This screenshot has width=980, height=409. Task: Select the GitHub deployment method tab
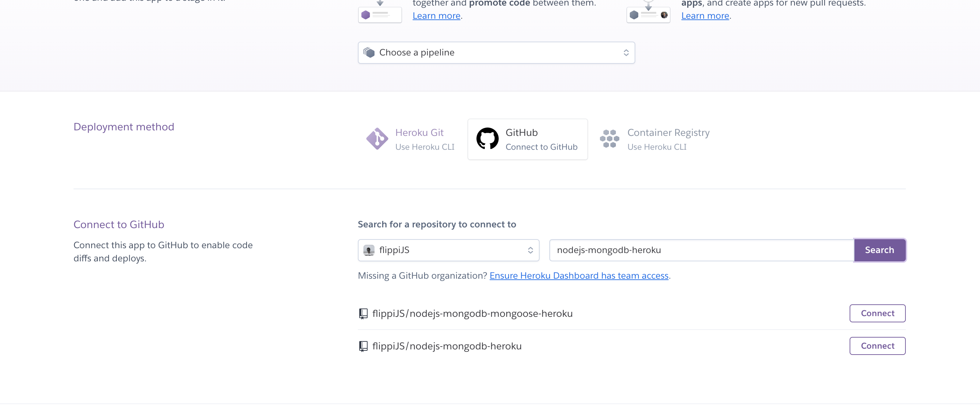pyautogui.click(x=527, y=139)
